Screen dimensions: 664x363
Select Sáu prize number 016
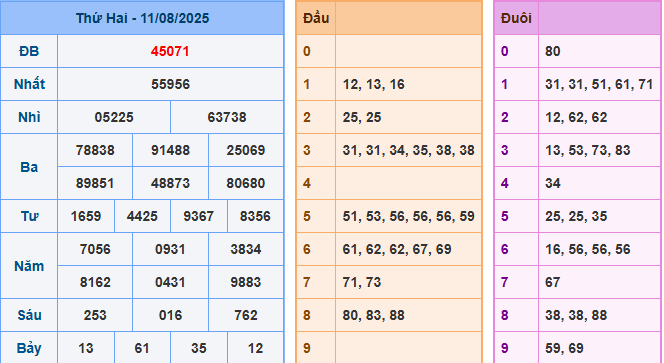click(x=170, y=316)
